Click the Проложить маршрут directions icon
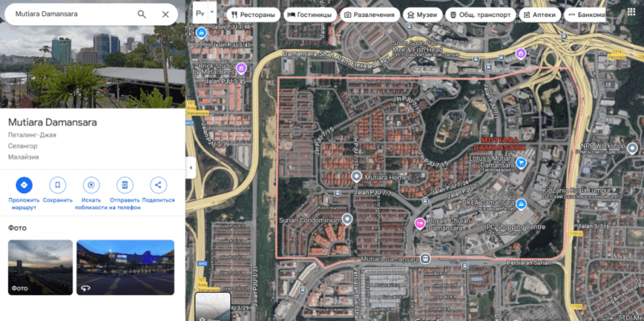This screenshot has height=321, width=644. coord(24,185)
